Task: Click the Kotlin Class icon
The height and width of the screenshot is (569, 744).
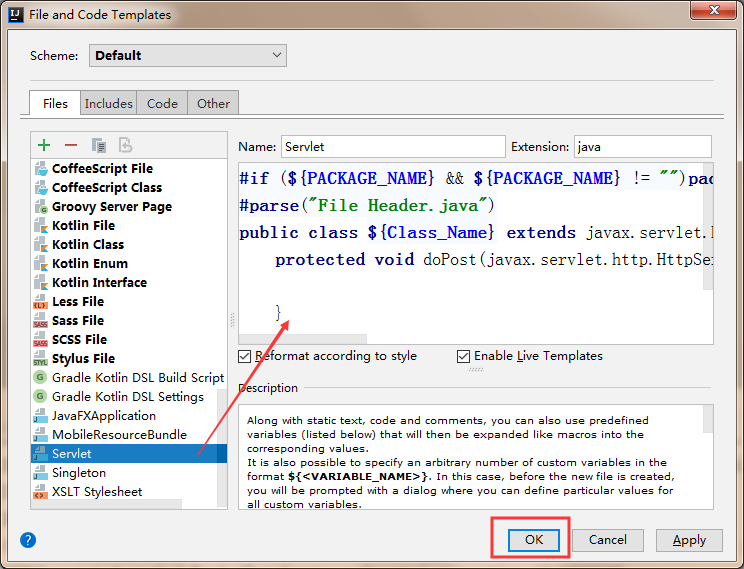Action: (x=41, y=244)
